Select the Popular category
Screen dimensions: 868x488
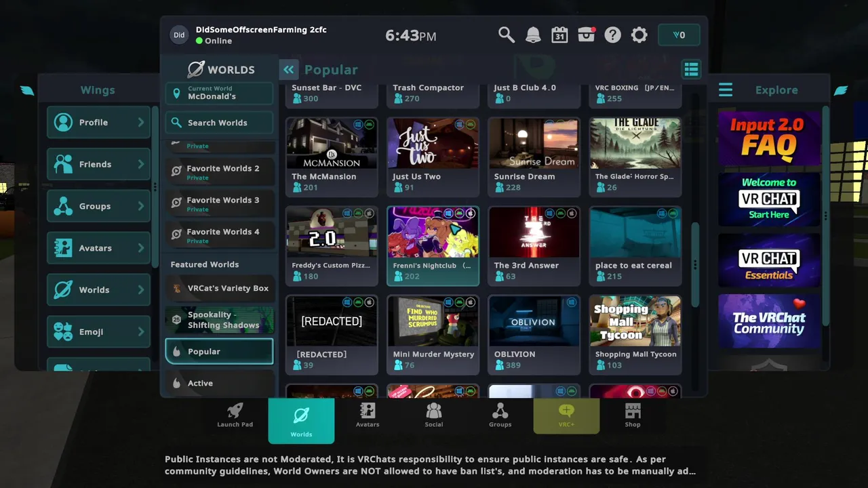219,351
